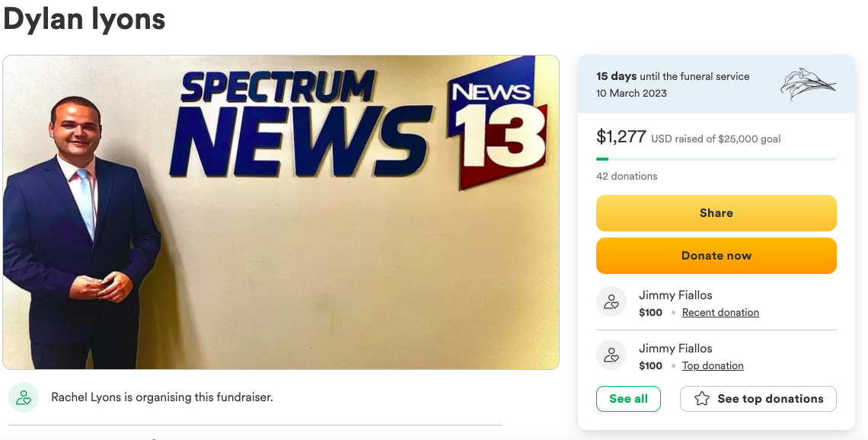The height and width of the screenshot is (440, 868).
Task: Click the star icon in See top donations
Action: click(x=702, y=398)
